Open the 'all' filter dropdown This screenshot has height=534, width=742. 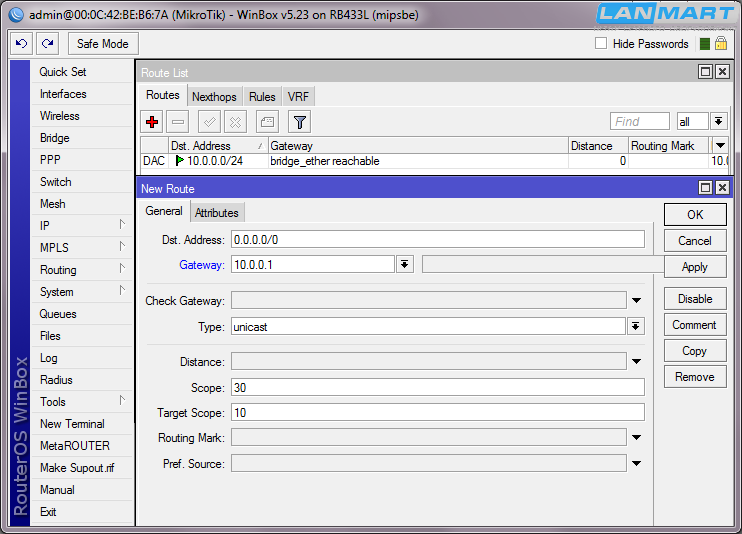718,121
